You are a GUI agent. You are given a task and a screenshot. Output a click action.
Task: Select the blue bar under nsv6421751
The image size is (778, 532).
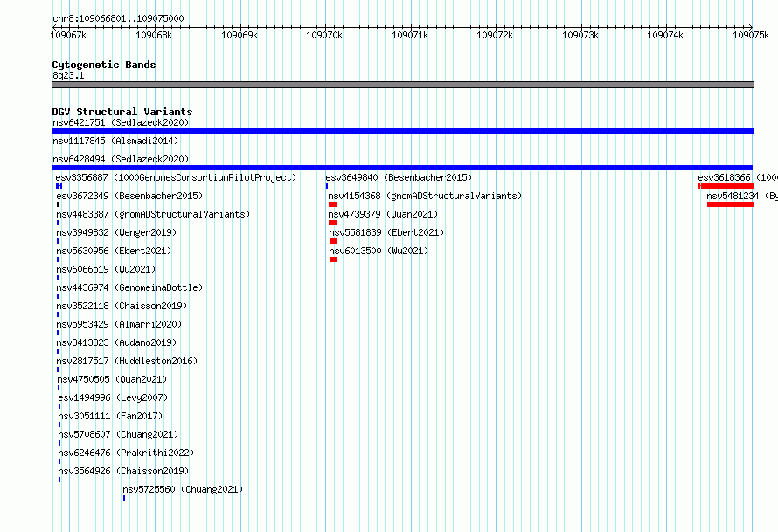[x=402, y=131]
